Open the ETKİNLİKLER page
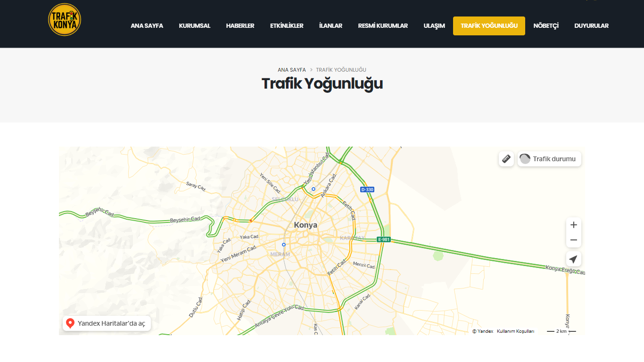 pos(286,26)
